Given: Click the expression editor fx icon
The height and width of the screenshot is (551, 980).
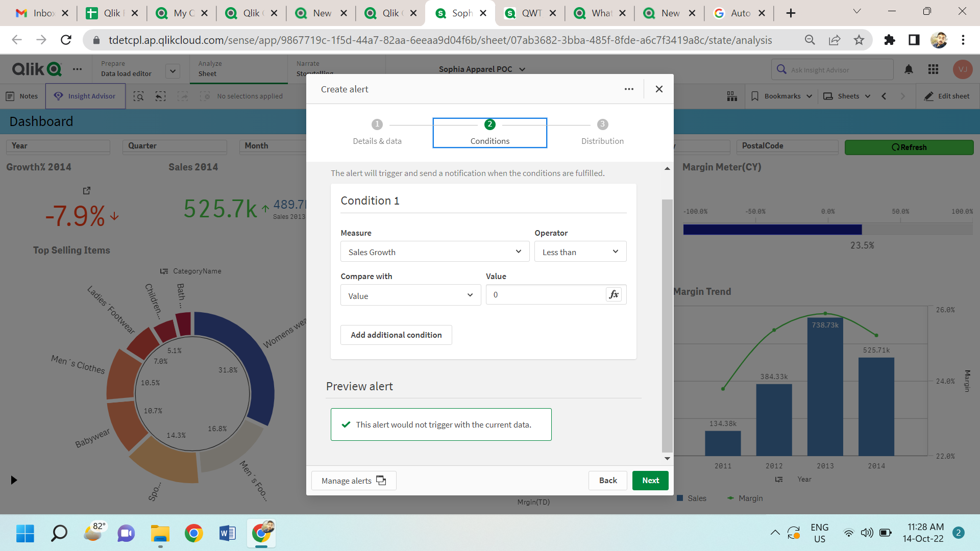Looking at the screenshot, I should click(614, 294).
